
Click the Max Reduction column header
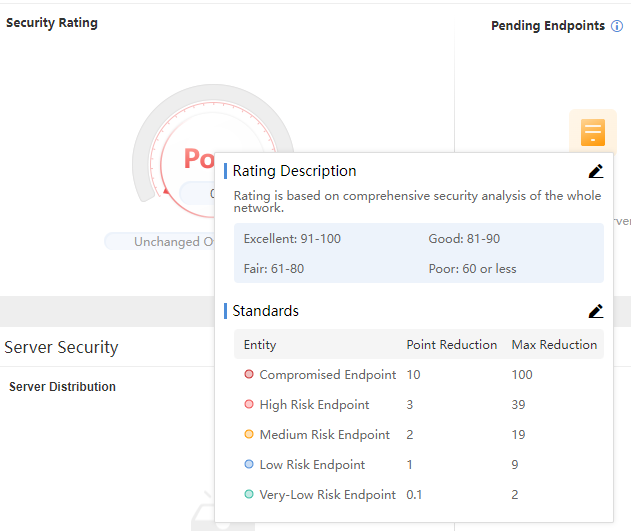(554, 345)
